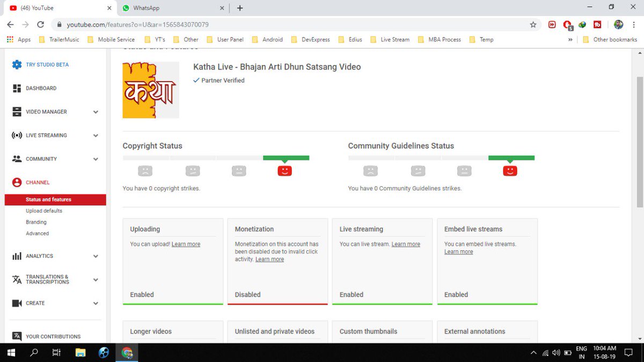This screenshot has width=644, height=362.
Task: Select the (46) YouTube tab
Action: 59,8
